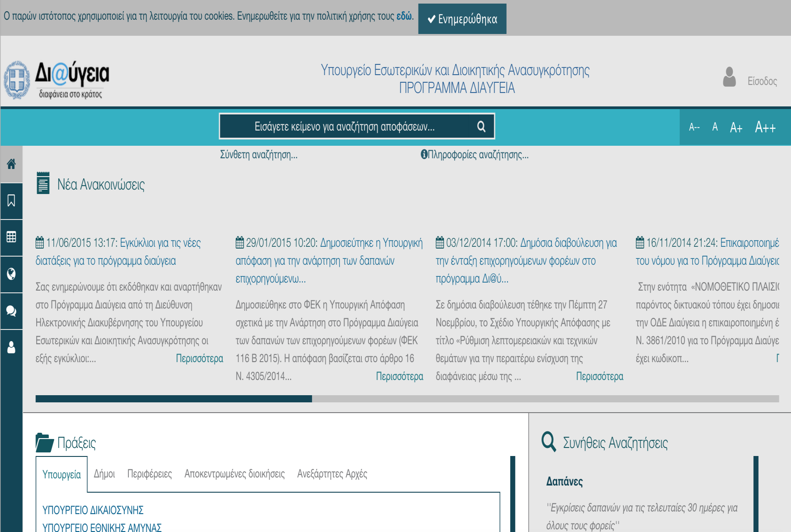Click calendar icon of 16/11/2014 announcement

[x=640, y=243]
